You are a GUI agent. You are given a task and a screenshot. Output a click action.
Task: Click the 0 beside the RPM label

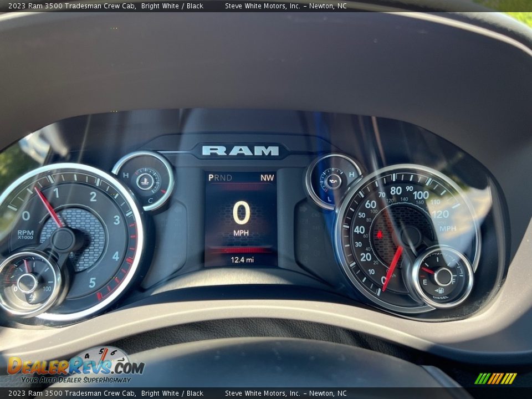point(26,216)
